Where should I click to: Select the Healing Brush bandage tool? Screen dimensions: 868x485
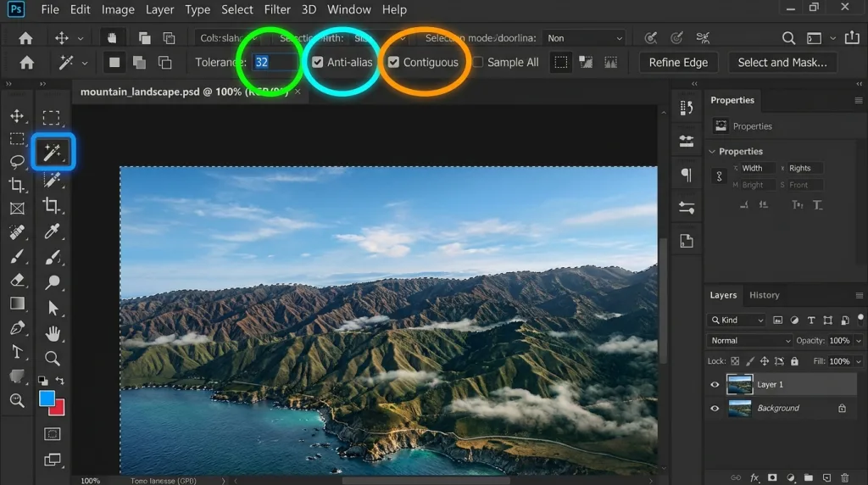[x=17, y=232]
